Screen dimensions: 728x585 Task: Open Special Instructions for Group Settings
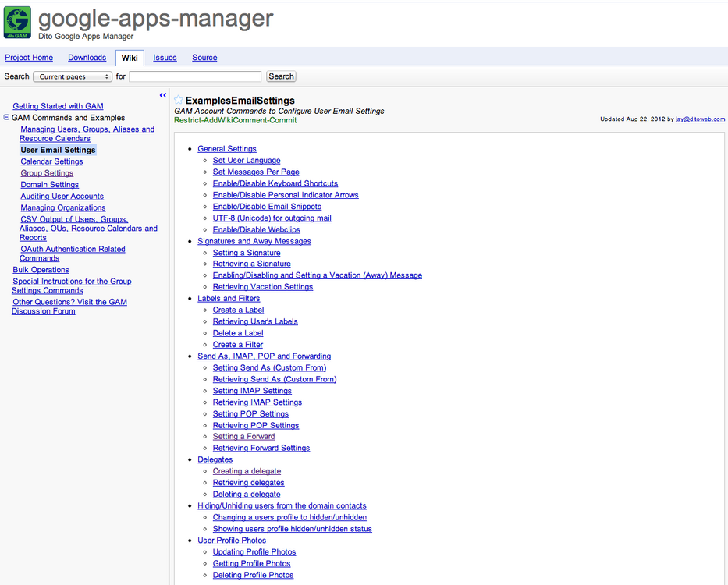coord(72,286)
